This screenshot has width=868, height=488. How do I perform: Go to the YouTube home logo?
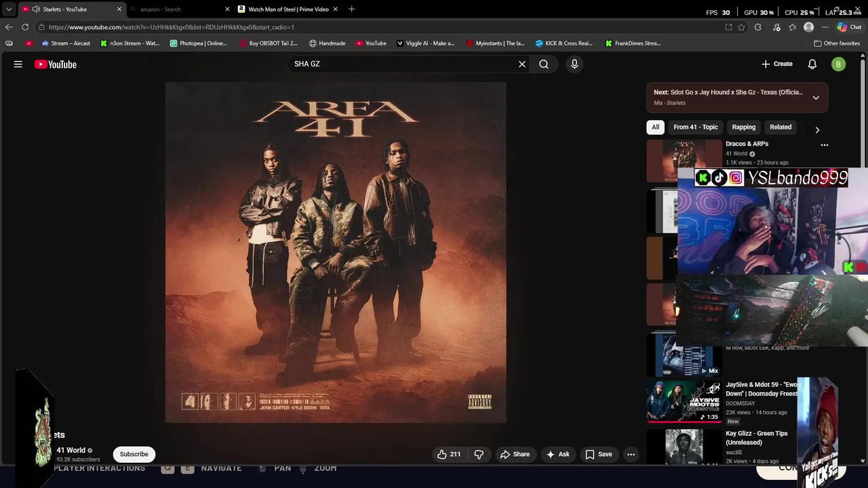(x=56, y=64)
